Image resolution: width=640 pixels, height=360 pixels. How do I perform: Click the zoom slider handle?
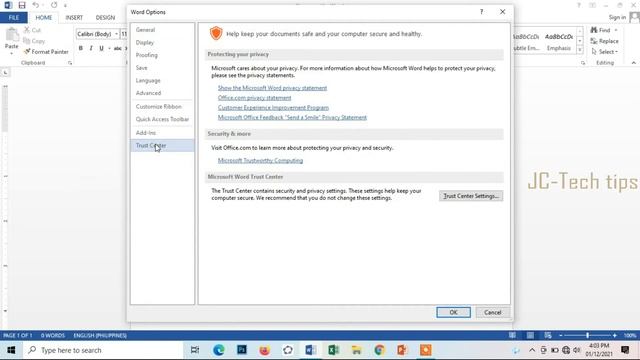coord(587,336)
